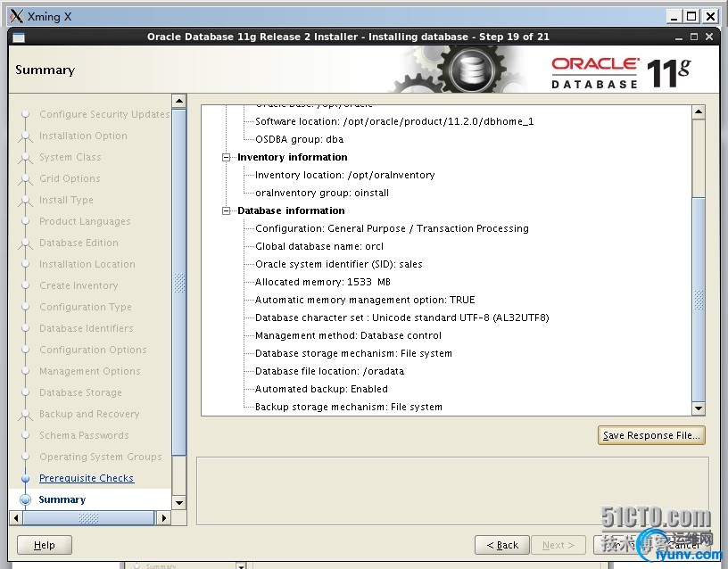Minimize the Oracle installer inner window

(679, 37)
